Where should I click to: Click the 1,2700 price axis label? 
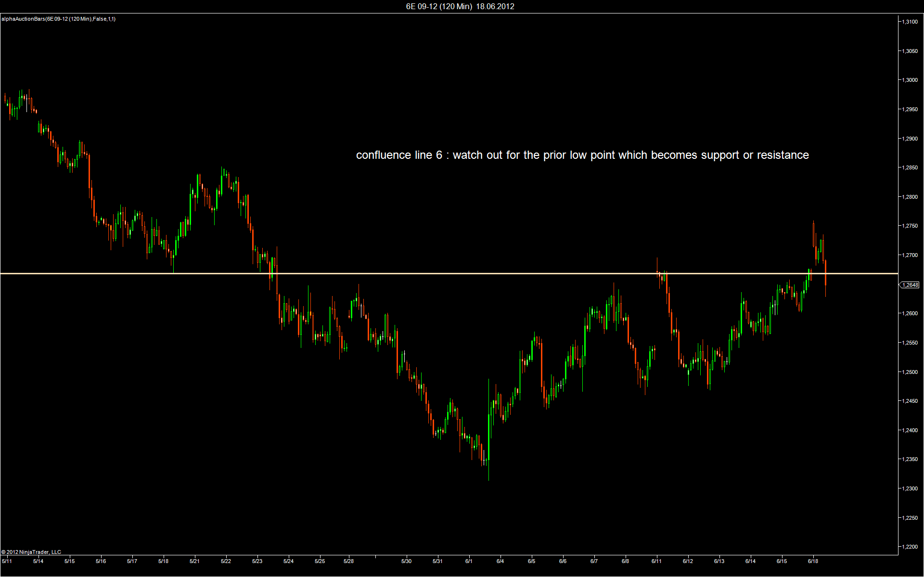click(x=910, y=255)
